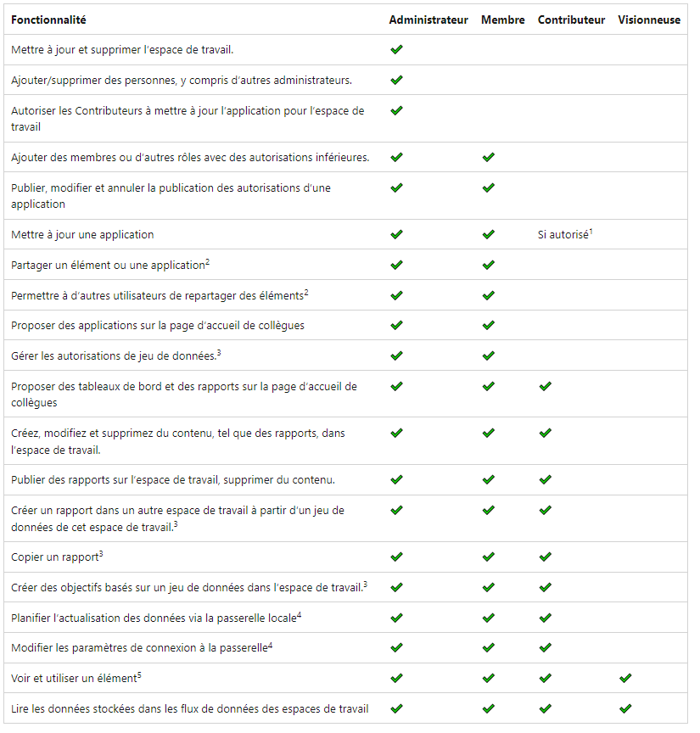Click Visionneuse checkmark for 'Lire les données stockées' row

tap(625, 708)
